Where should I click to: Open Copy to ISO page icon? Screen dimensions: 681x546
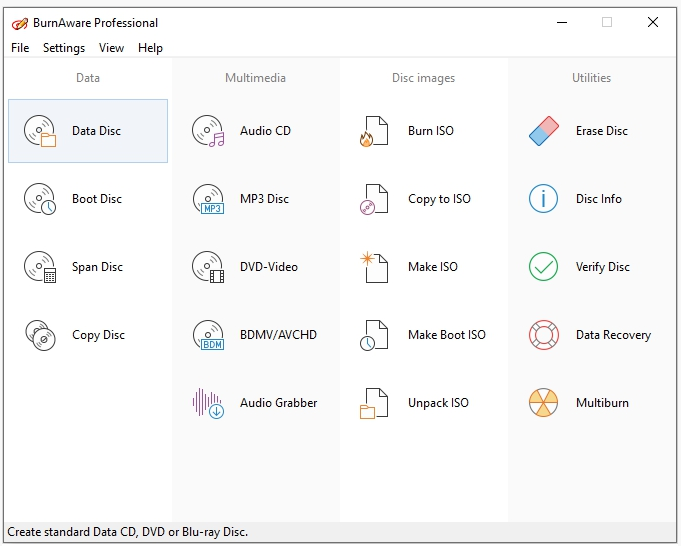point(374,199)
